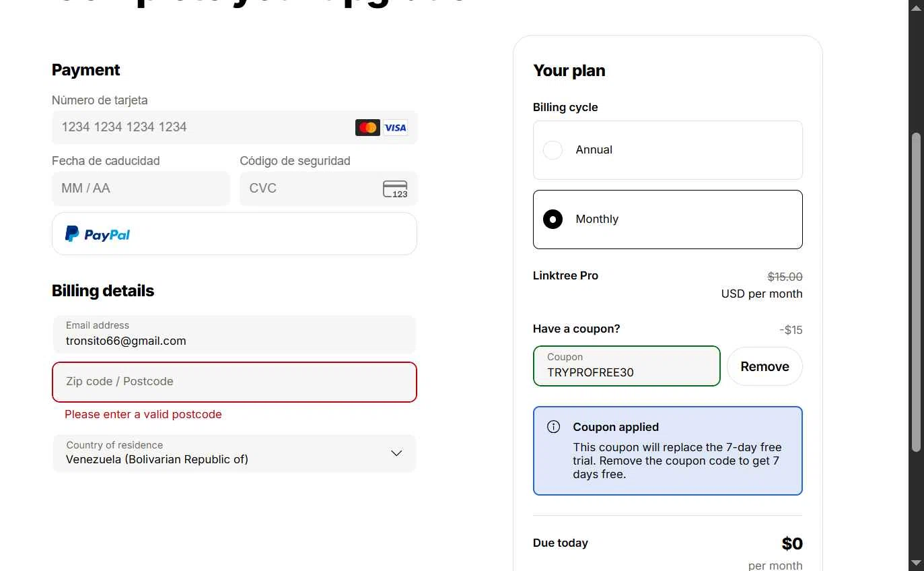Focus the card number field
The image size is (924, 571).
(202, 127)
